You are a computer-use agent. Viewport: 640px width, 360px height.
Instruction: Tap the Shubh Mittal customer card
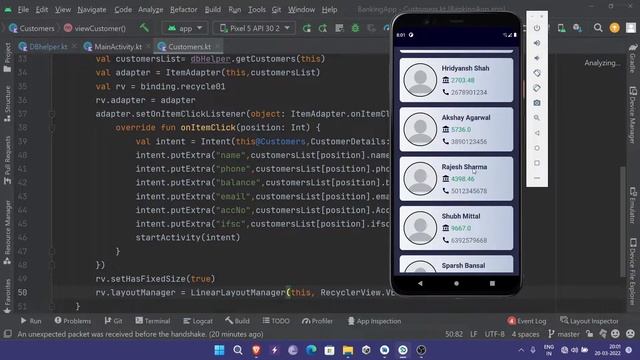(x=456, y=228)
